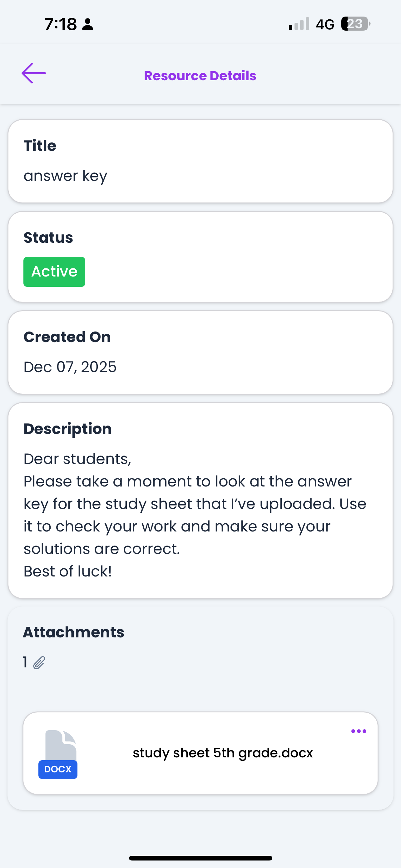Tap the paperclip attachment icon

click(x=39, y=662)
